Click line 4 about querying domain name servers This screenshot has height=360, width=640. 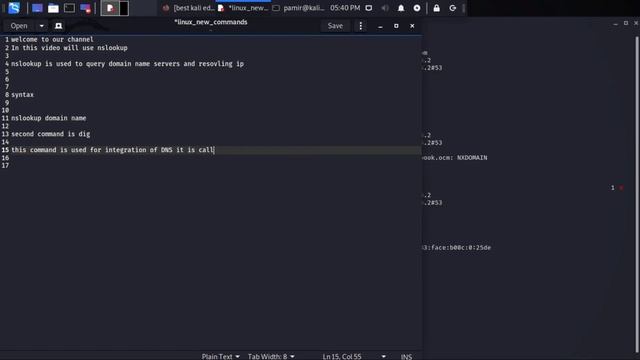(127, 64)
